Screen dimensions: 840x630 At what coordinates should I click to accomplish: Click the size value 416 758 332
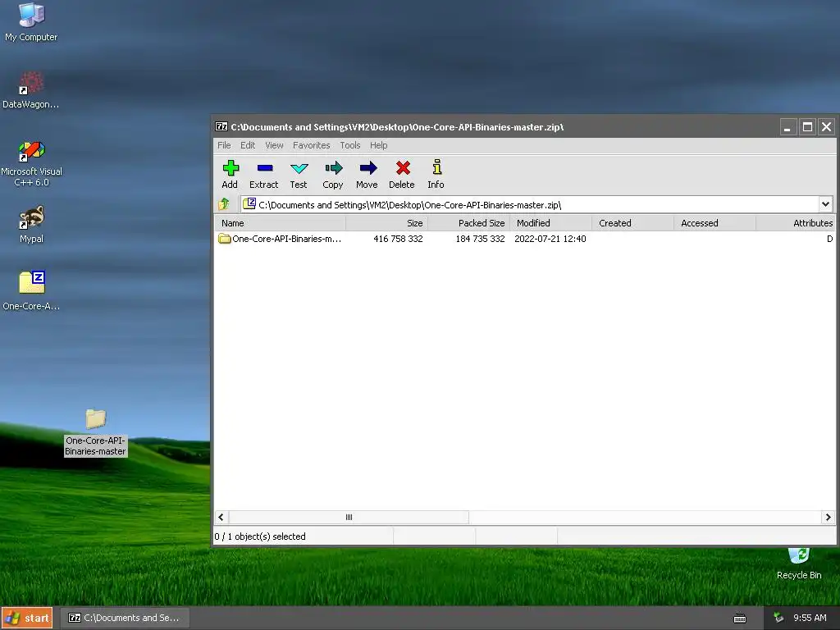(x=398, y=239)
